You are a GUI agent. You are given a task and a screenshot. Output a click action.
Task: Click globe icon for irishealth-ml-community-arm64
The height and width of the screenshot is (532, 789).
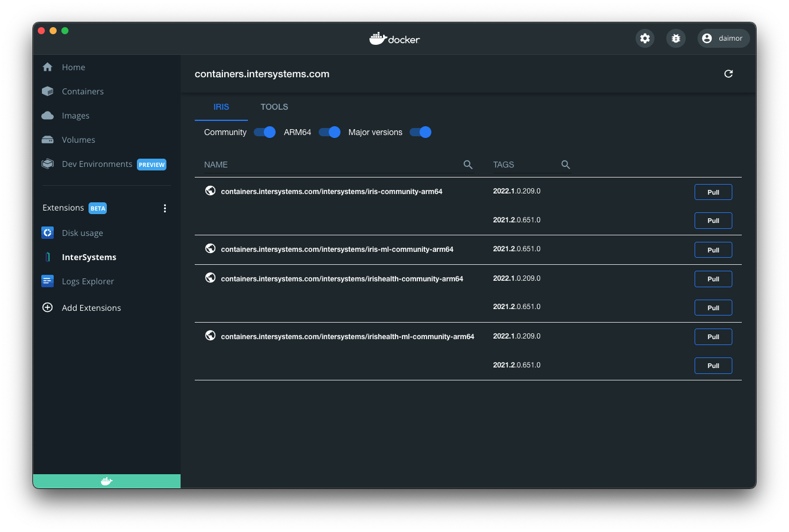coord(210,336)
